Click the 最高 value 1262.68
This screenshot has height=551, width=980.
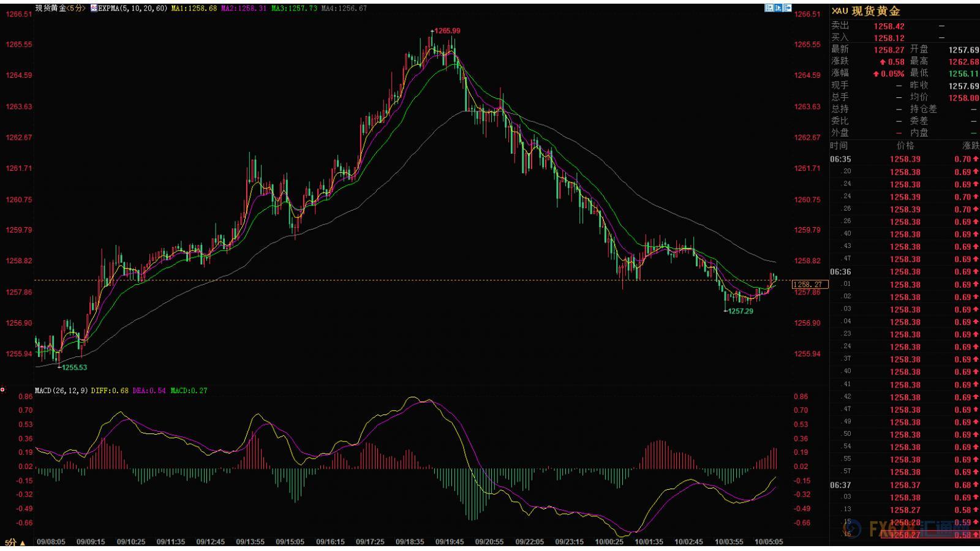click(x=963, y=62)
